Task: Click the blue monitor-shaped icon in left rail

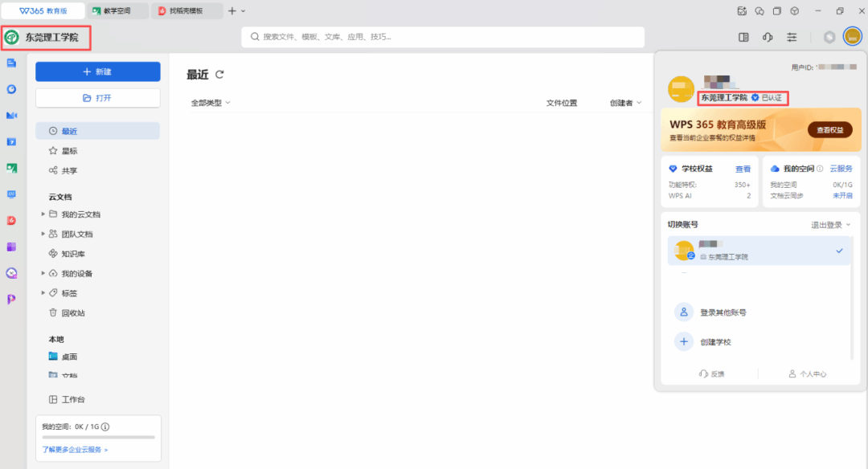Action: [x=11, y=194]
